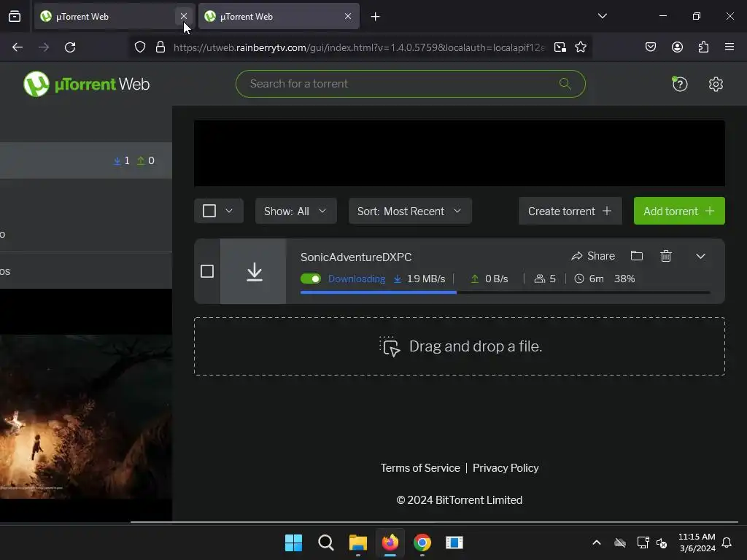Click the download arrow thumbnail of SonicAdventureDXPC
Viewport: 747px width, 560px height.
pyautogui.click(x=254, y=271)
